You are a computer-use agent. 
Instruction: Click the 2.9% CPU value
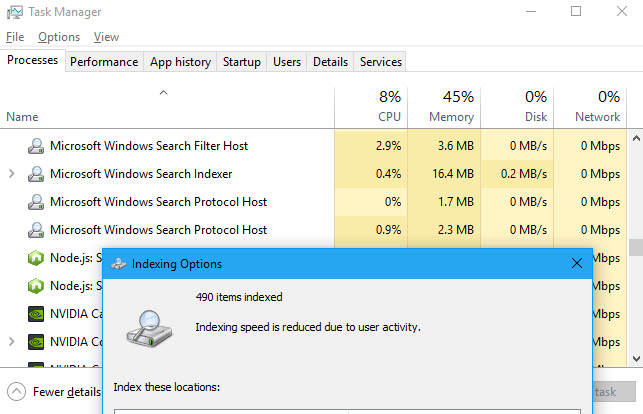[x=388, y=146]
